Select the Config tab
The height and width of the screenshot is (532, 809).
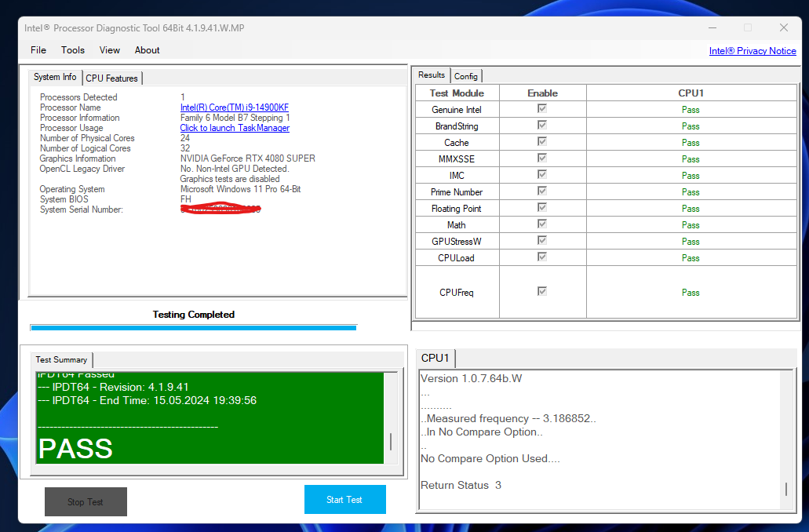pos(466,76)
